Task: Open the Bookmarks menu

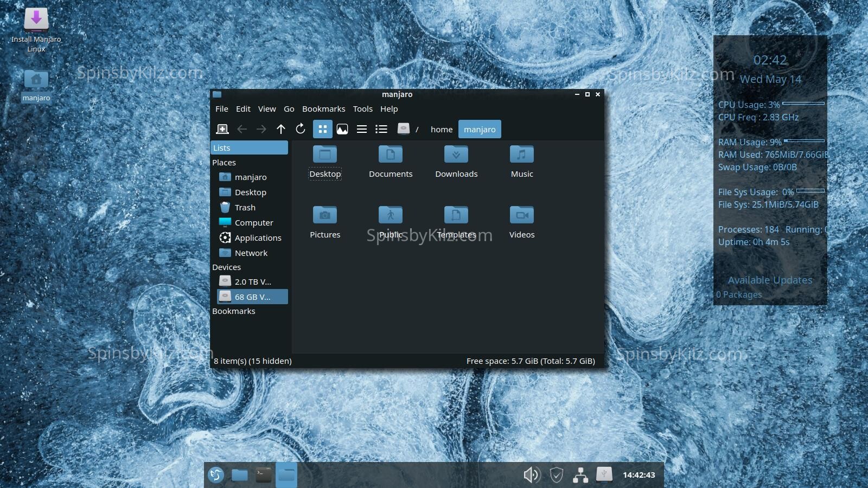Action: tap(324, 108)
